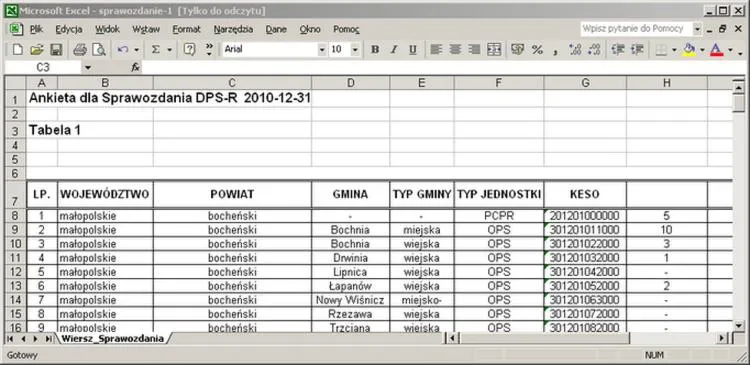Screen dimensions: 750x365
Task: Click the Help question mark icon
Action: click(x=190, y=49)
